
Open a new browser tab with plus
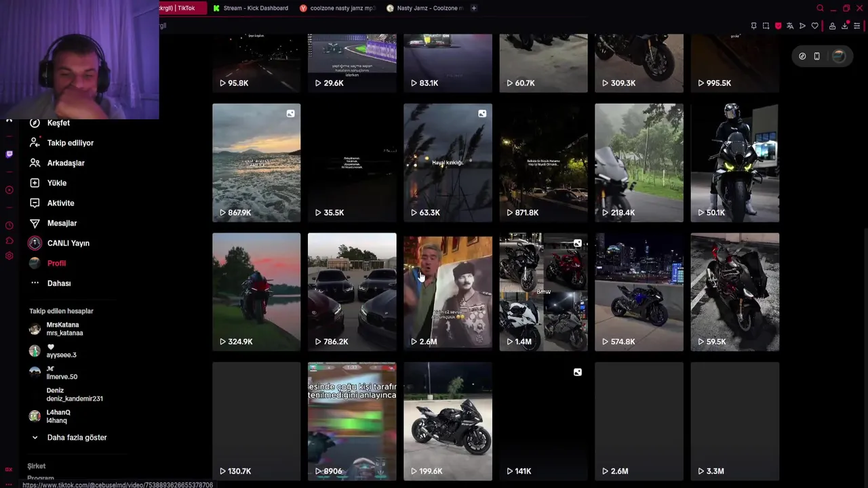(474, 8)
